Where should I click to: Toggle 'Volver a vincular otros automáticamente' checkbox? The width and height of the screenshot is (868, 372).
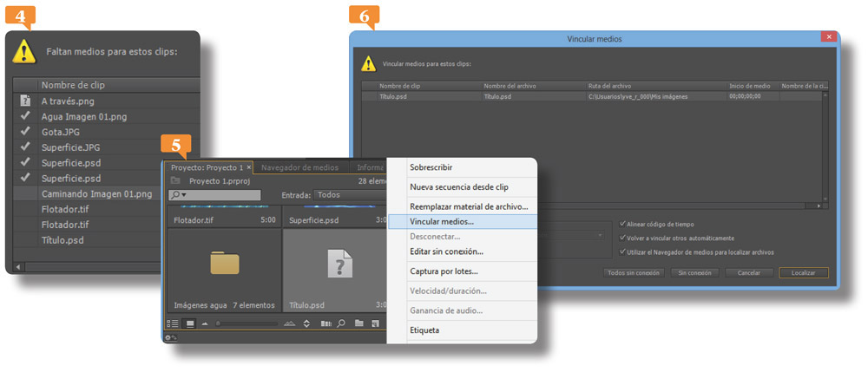[622, 238]
